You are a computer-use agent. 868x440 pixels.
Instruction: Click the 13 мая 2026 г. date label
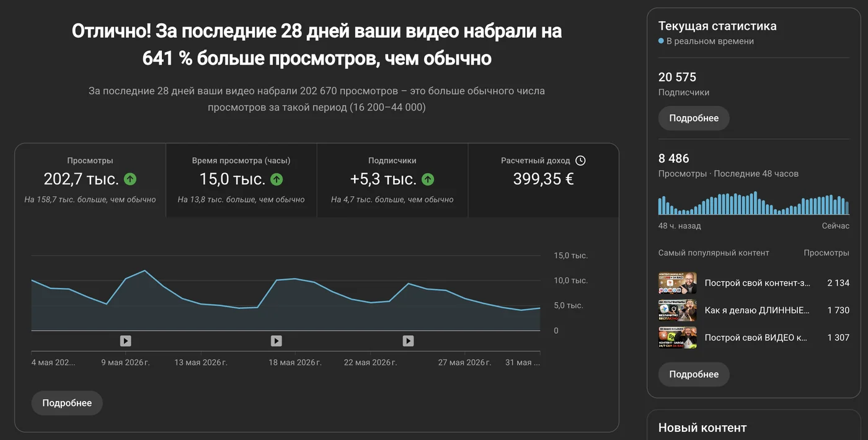pos(200,362)
